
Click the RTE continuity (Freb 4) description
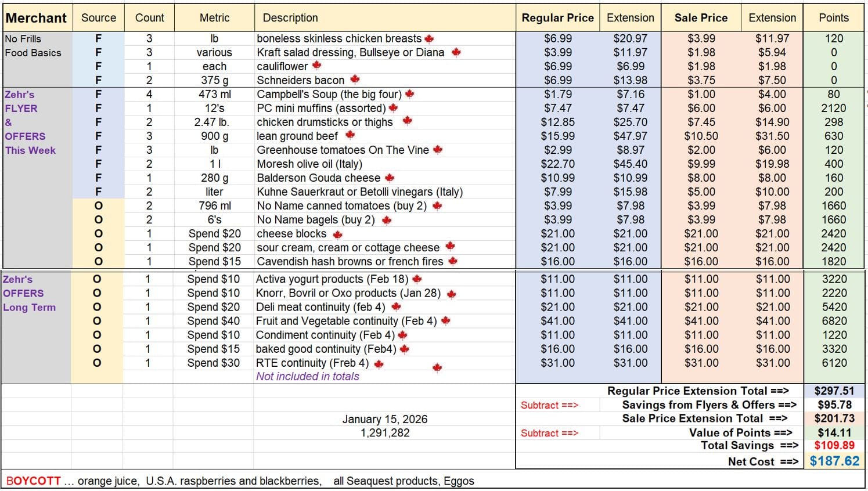[x=312, y=363]
